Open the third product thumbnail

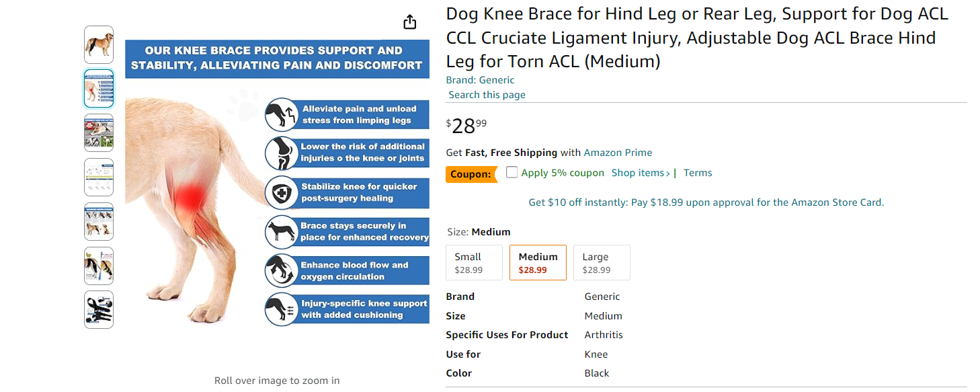(x=99, y=133)
